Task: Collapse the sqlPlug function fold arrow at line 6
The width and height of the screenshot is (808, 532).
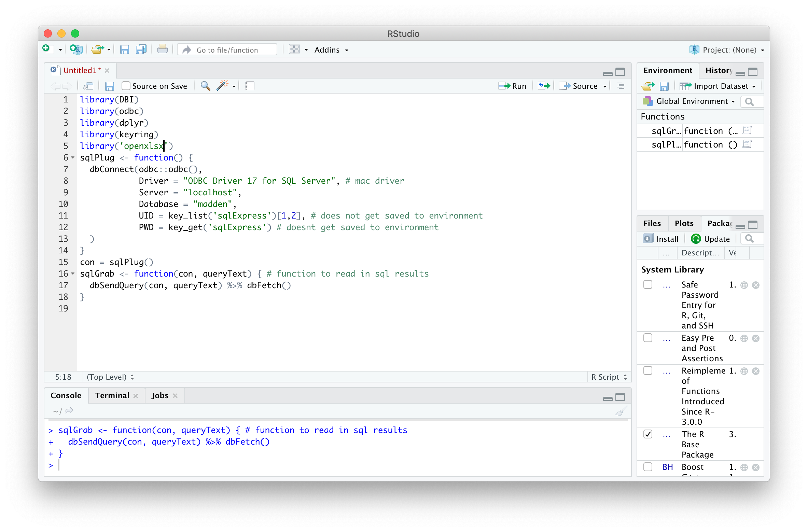Action: [x=73, y=158]
